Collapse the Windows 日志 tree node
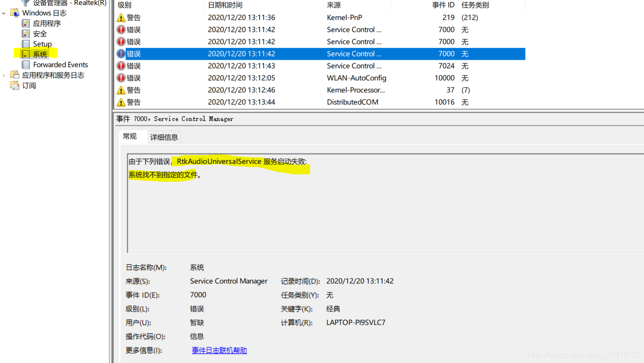Image resolution: width=644 pixels, height=363 pixels. (x=4, y=13)
